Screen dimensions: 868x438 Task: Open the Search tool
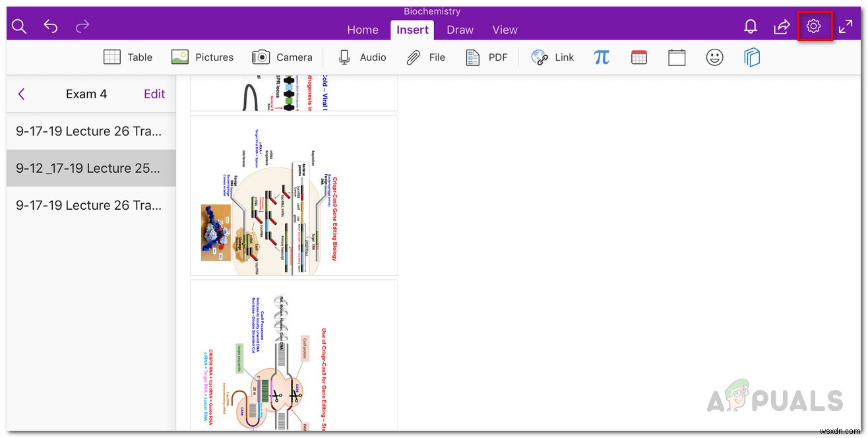(x=18, y=26)
